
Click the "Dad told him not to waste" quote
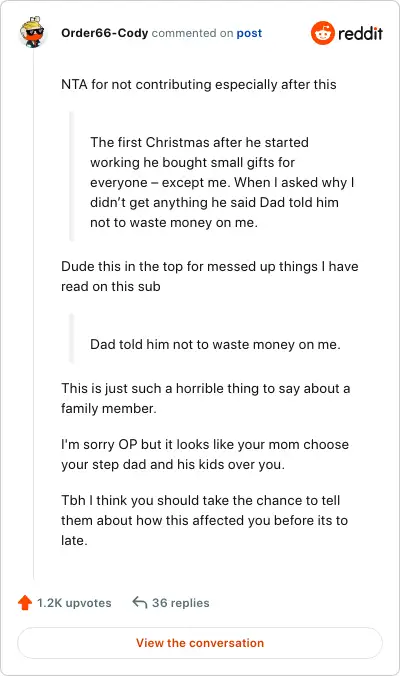tap(215, 344)
